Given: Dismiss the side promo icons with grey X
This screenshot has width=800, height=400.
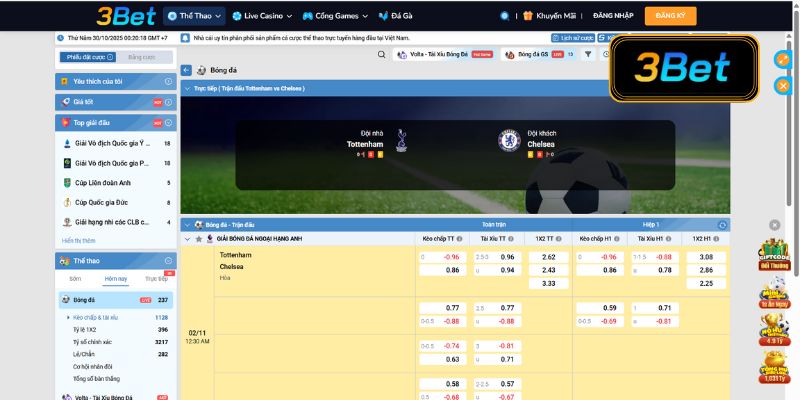Looking at the screenshot, I should (774, 225).
